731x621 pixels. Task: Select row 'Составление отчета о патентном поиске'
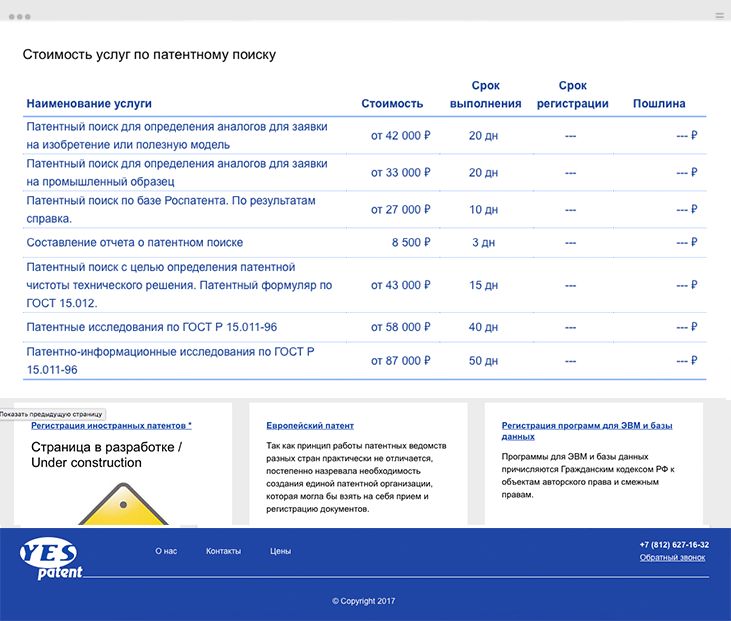point(365,242)
